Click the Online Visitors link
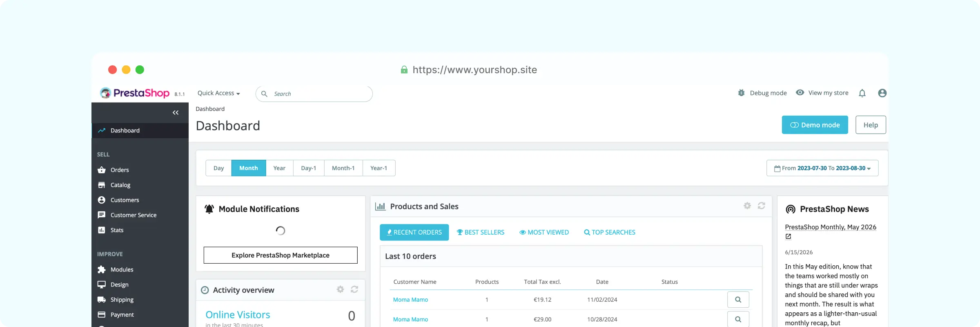The height and width of the screenshot is (327, 980). pos(238,315)
